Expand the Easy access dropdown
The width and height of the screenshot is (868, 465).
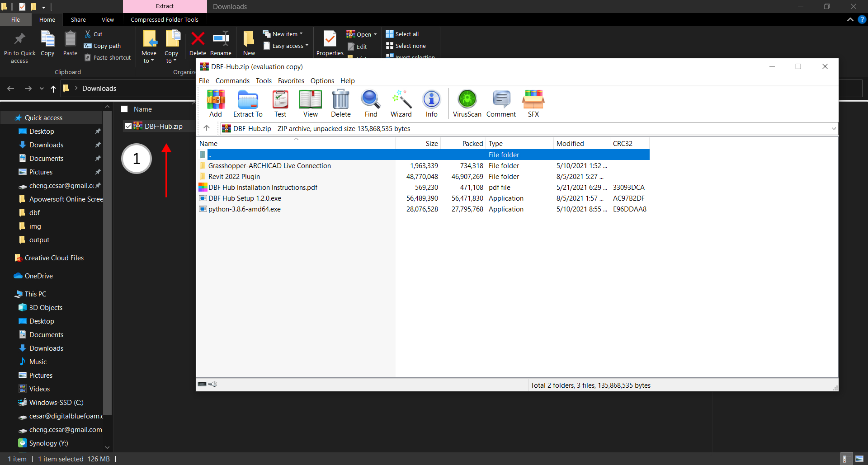click(x=307, y=46)
